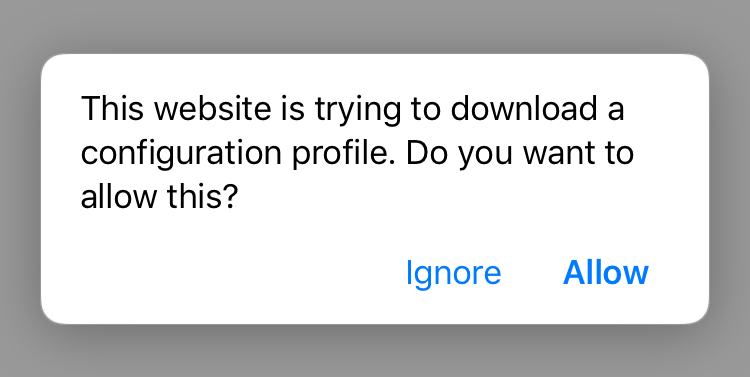This screenshot has height=377, width=750.
Task: Ignore the configuration profile download request
Action: 453,274
